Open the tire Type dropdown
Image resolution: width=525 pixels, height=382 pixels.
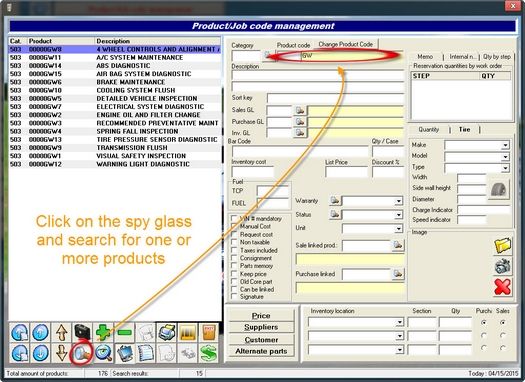505,167
